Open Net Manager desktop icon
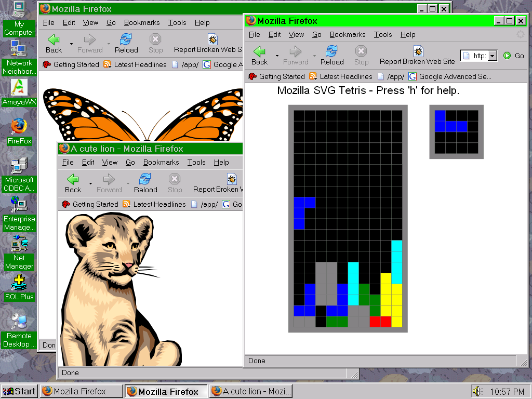532x399 pixels. coord(19,244)
